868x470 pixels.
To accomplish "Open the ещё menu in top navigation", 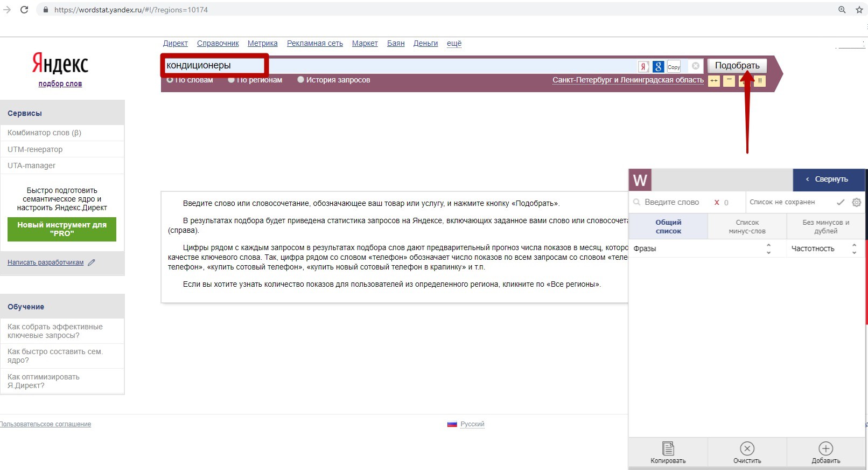I will 454,43.
